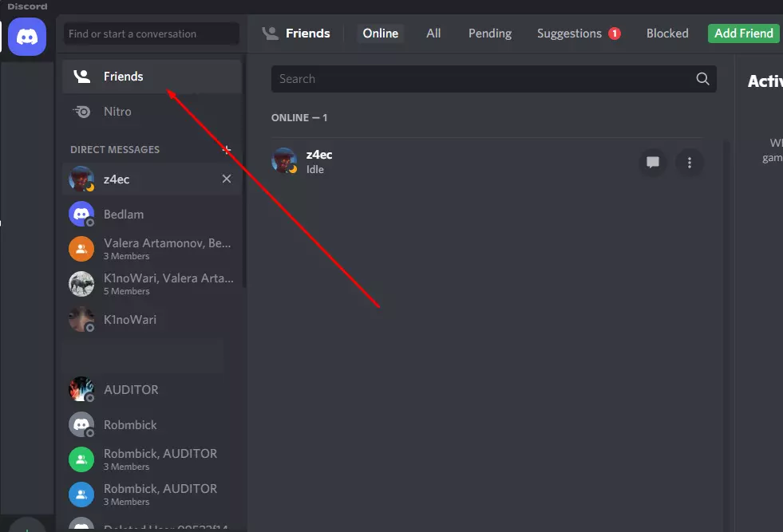Click the DIRECT MESSAGES header

(x=115, y=150)
